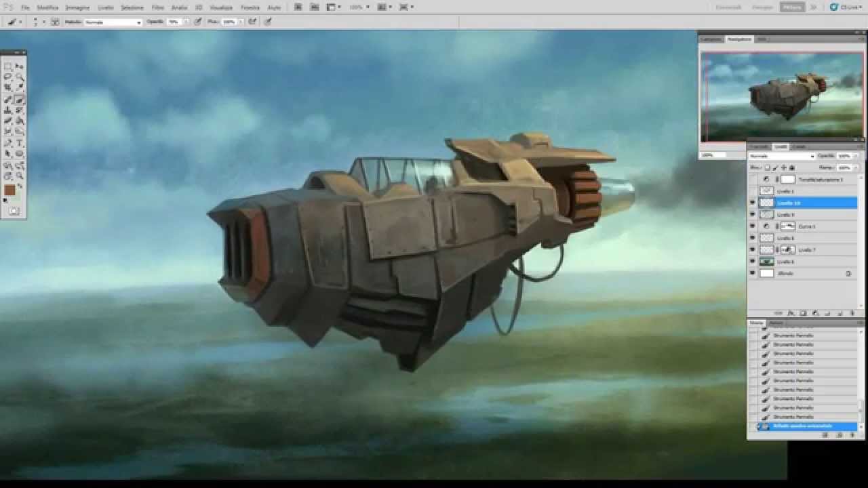Select the Move tool
Image resolution: width=868 pixels, height=488 pixels.
tap(20, 66)
